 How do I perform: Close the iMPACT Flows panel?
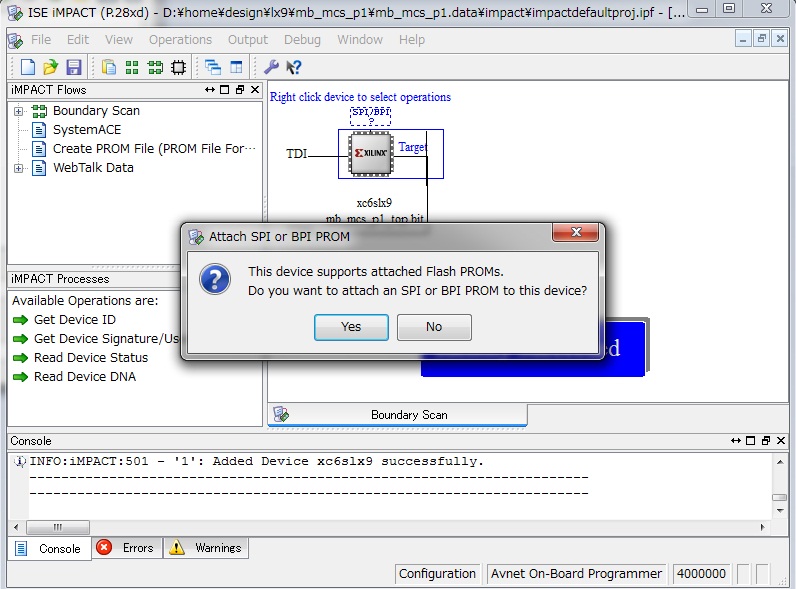pos(255,90)
